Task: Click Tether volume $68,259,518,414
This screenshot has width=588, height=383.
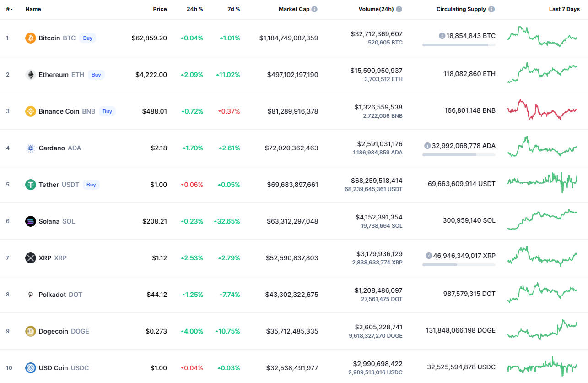Action: pos(377,181)
